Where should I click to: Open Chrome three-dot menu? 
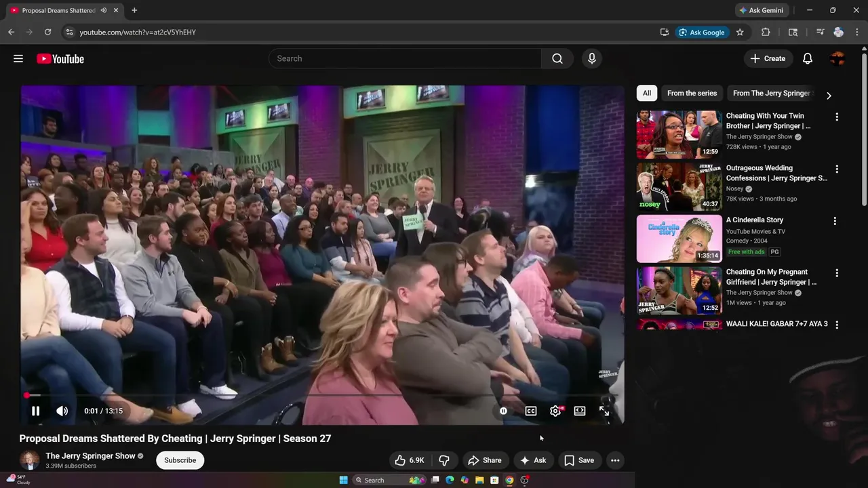click(x=858, y=32)
